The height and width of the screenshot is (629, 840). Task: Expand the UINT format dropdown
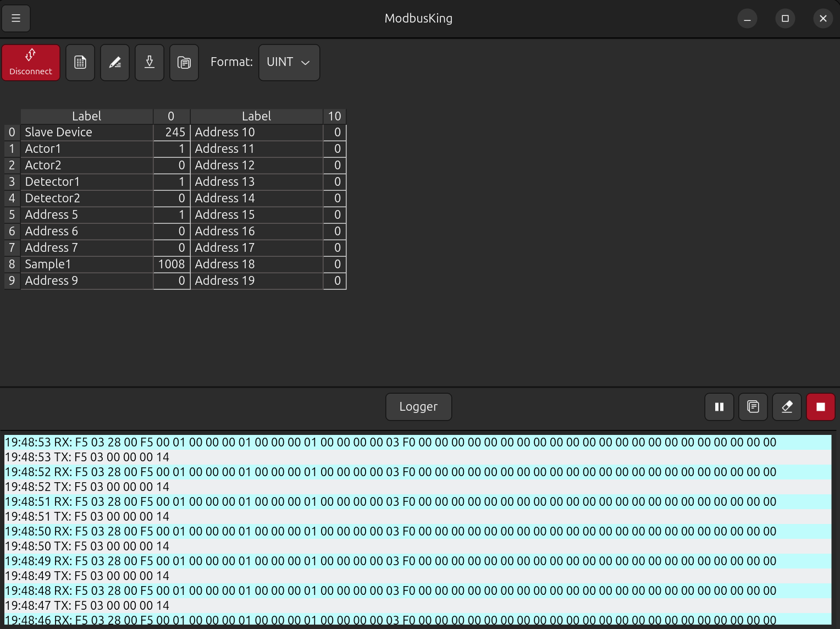pos(289,63)
